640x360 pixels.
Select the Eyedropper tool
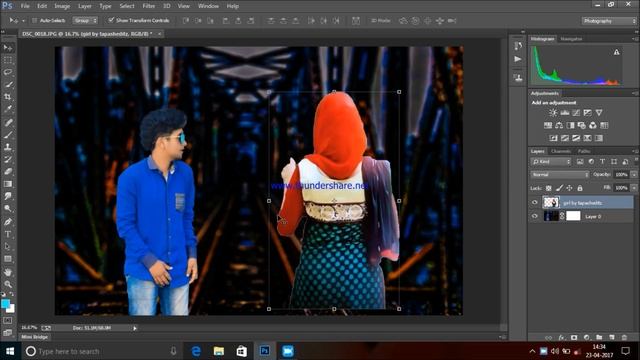tap(8, 109)
